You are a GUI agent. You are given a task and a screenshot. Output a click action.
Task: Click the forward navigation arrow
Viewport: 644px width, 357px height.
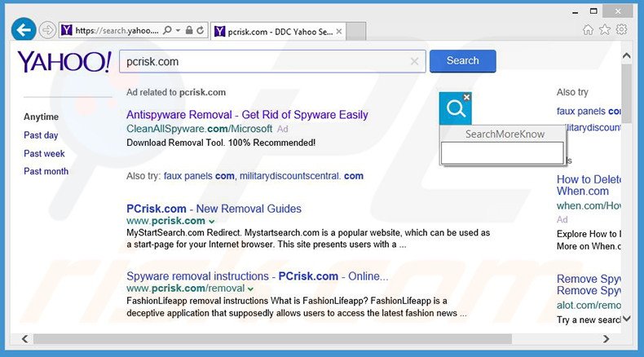[47, 30]
